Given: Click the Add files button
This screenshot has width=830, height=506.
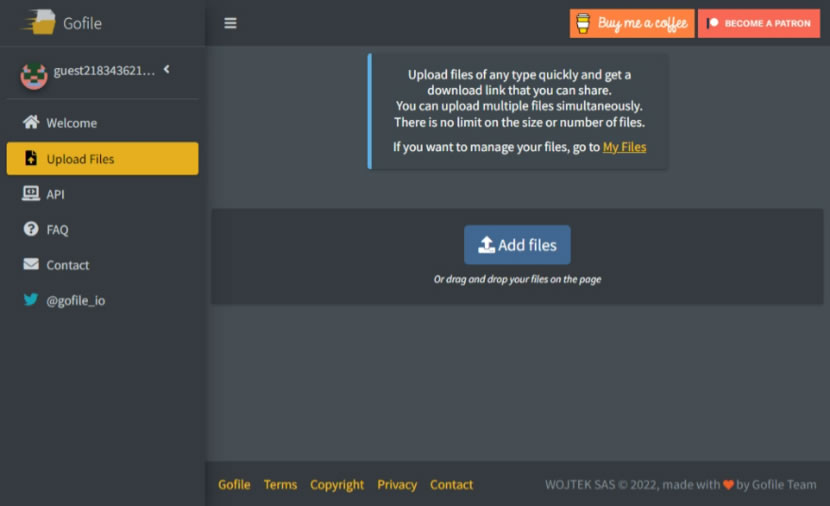Looking at the screenshot, I should [517, 245].
